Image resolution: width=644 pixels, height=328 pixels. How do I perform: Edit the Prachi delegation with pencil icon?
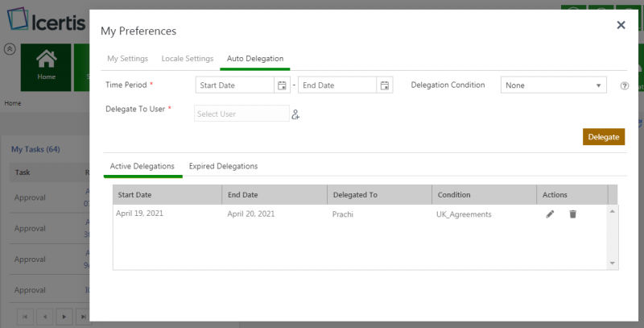(550, 214)
